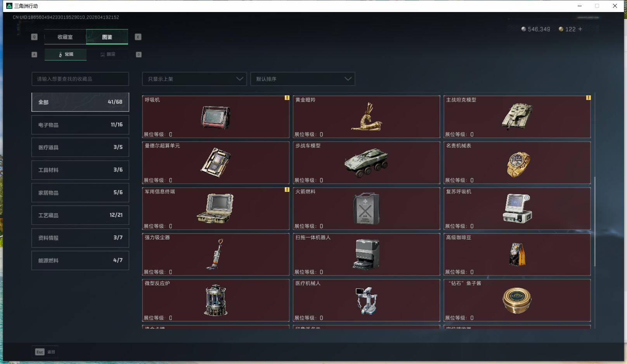Open the 黄金瞪羚 gold statue icon
The width and height of the screenshot is (627, 364).
367,117
